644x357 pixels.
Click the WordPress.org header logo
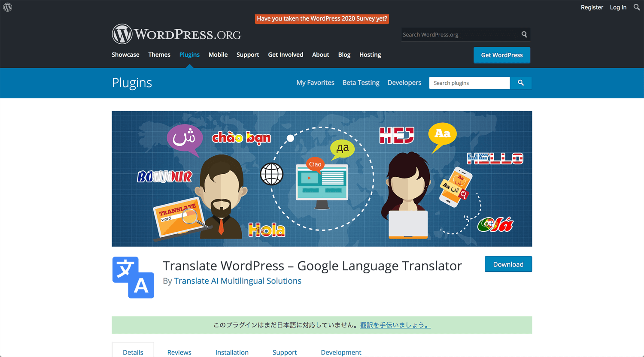pos(176,34)
